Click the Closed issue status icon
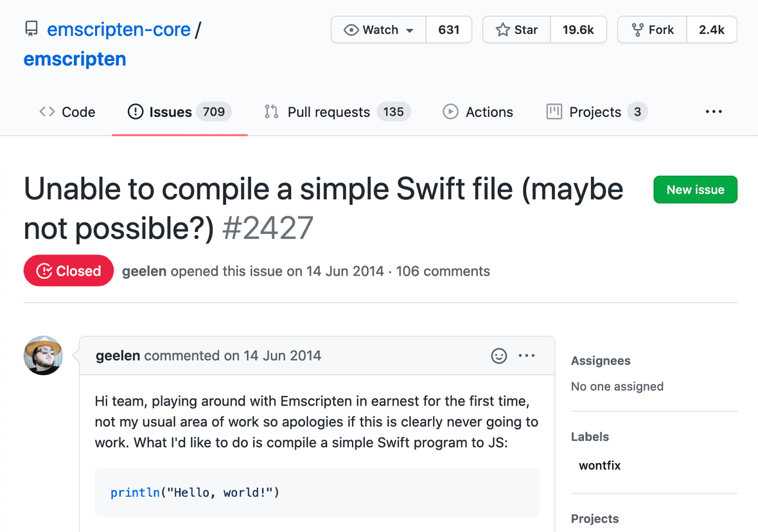This screenshot has height=532, width=758. point(44,270)
